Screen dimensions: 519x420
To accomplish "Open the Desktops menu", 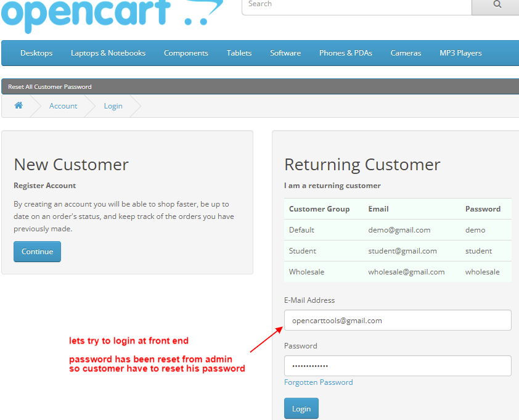I will 36,53.
